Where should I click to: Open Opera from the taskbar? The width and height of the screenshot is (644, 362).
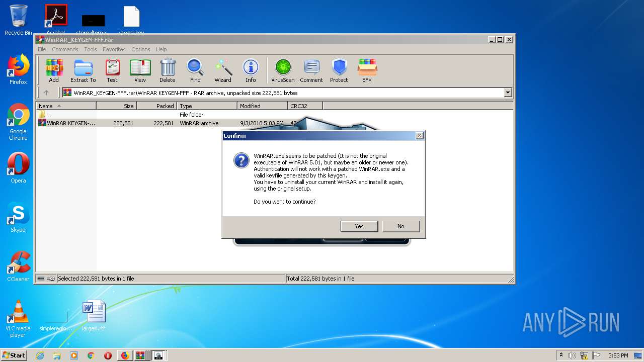108,355
